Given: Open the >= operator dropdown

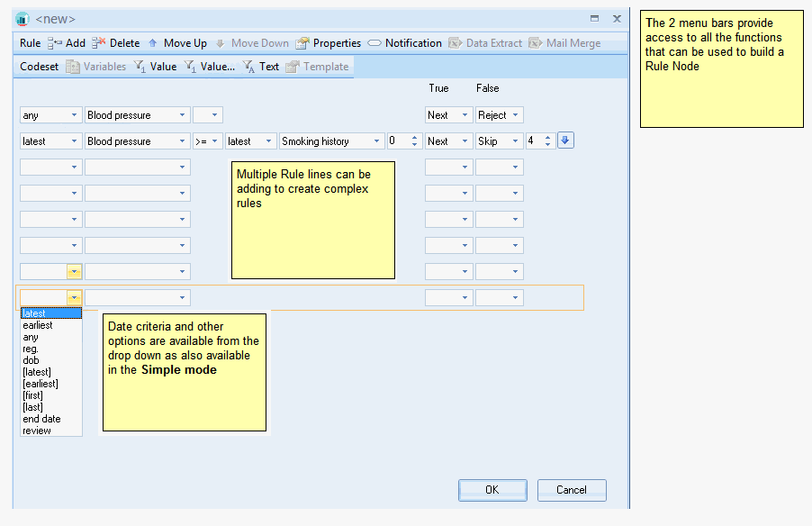Looking at the screenshot, I should pyautogui.click(x=215, y=141).
